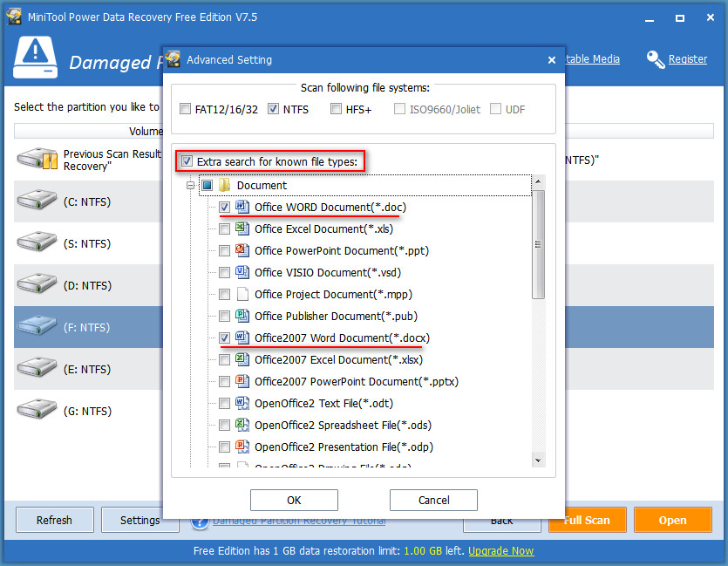Dismiss the dialog with Cancel
Image resolution: width=728 pixels, height=566 pixels.
tap(433, 500)
